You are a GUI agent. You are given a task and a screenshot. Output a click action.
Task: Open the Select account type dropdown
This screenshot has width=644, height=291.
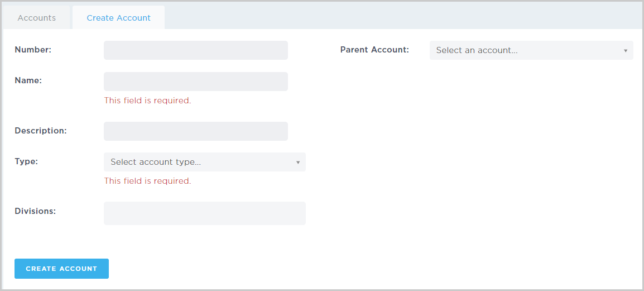[205, 162]
